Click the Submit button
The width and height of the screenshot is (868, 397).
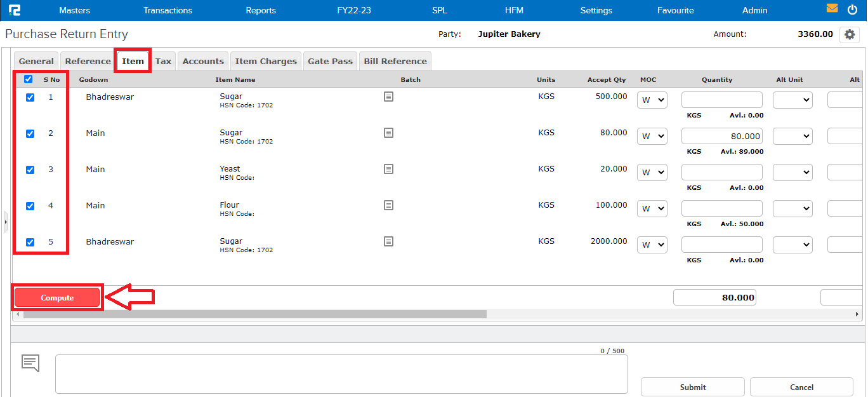tap(692, 387)
